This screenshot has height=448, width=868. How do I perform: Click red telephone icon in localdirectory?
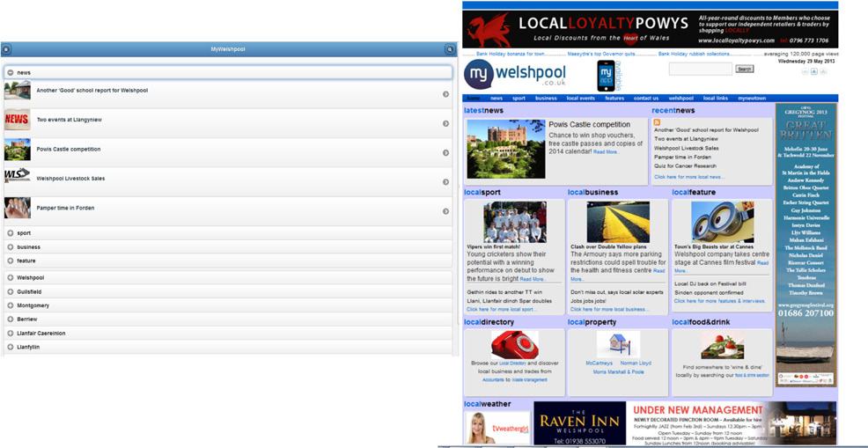(515, 344)
